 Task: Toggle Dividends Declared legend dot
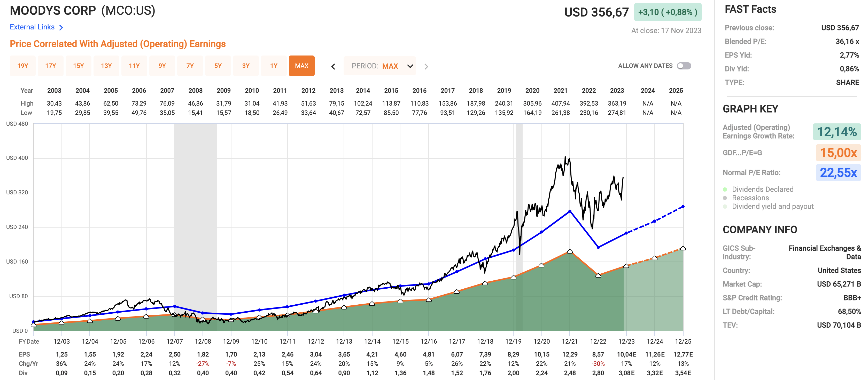[x=725, y=189]
